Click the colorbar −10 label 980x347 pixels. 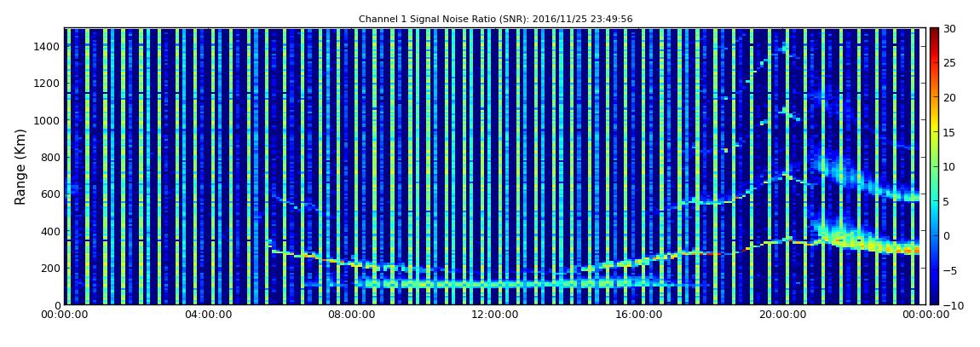tap(951, 304)
